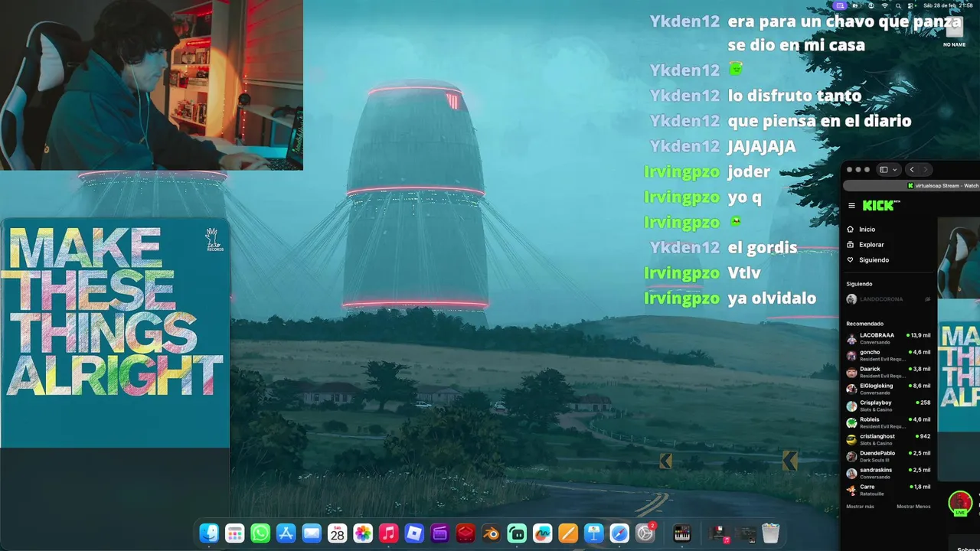The height and width of the screenshot is (551, 980).
Task: Open Crisplayboy recommended channel
Action: 888,406
